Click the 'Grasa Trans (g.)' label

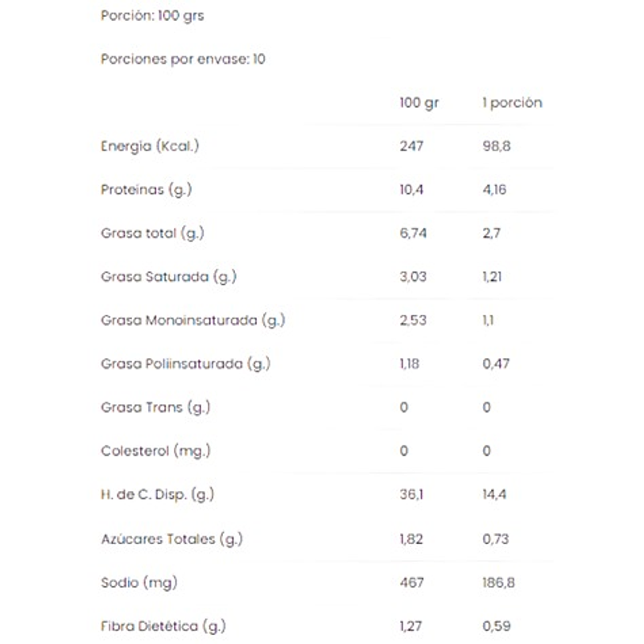point(155,407)
